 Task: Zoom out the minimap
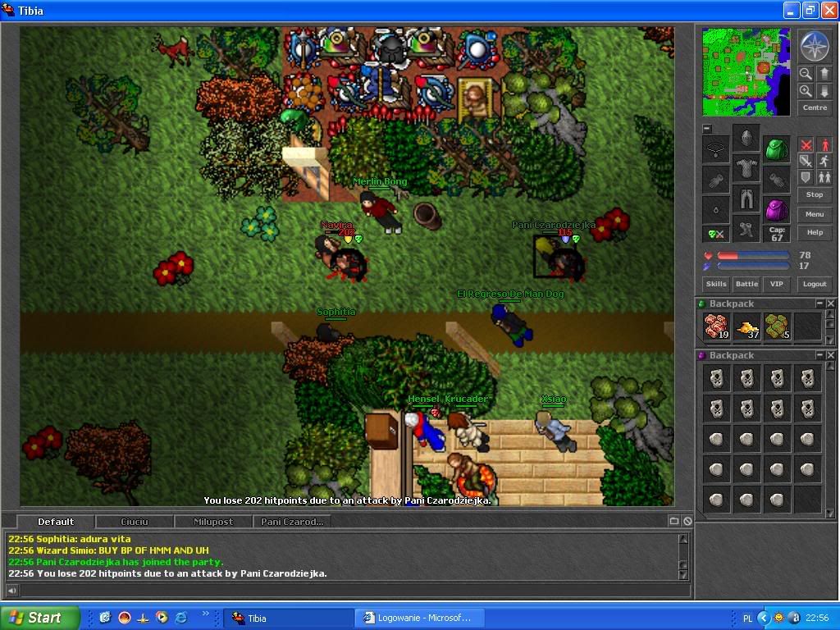tap(806, 73)
